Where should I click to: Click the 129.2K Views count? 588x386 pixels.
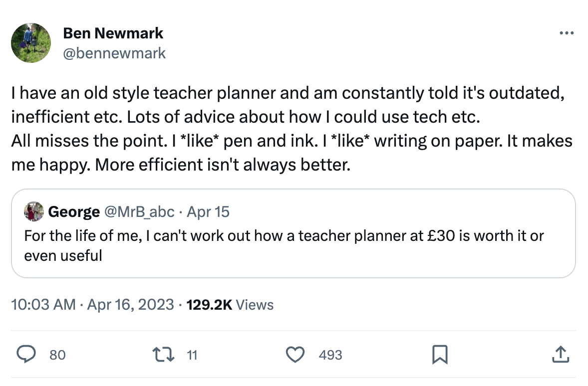[230, 305]
